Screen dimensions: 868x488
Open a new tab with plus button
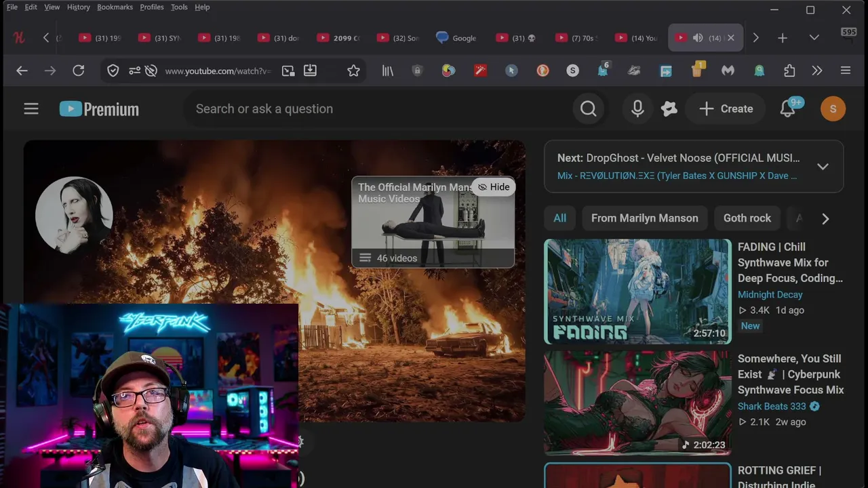tap(783, 38)
